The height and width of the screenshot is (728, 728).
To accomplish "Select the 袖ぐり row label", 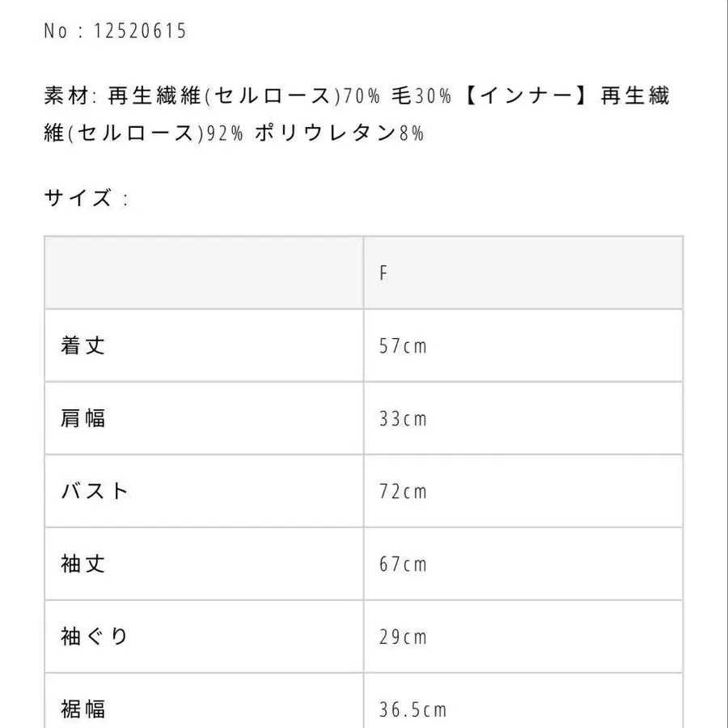I will (x=95, y=637).
